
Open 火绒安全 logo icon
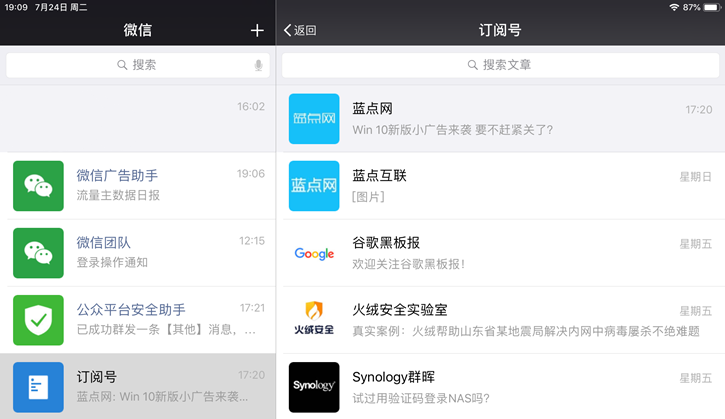(x=314, y=320)
